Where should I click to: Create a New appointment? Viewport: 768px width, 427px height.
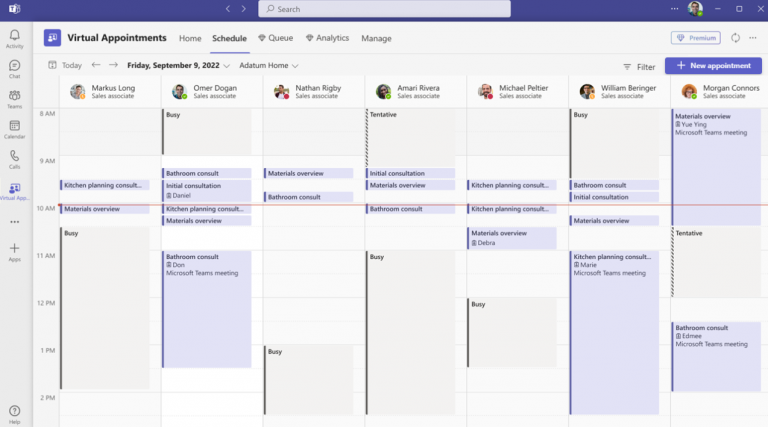coord(713,66)
